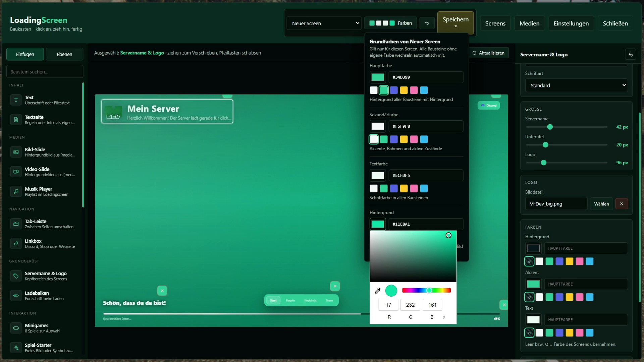Click the Speichern button
Screen dimensions: 644x362
pos(455,22)
